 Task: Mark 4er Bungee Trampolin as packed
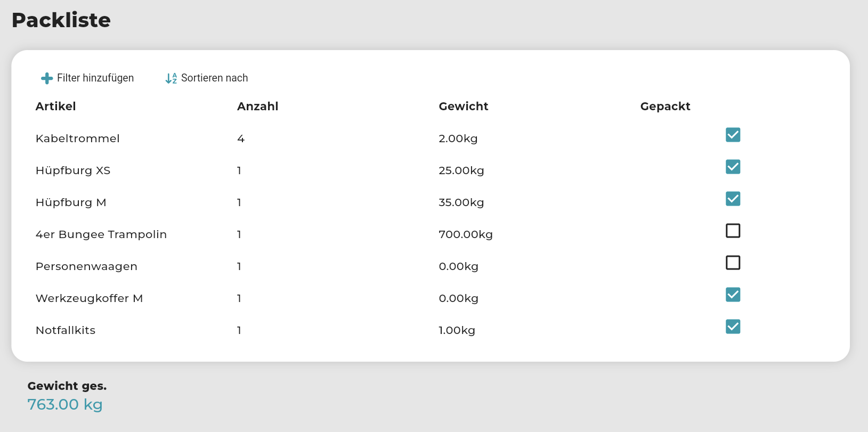(x=733, y=231)
